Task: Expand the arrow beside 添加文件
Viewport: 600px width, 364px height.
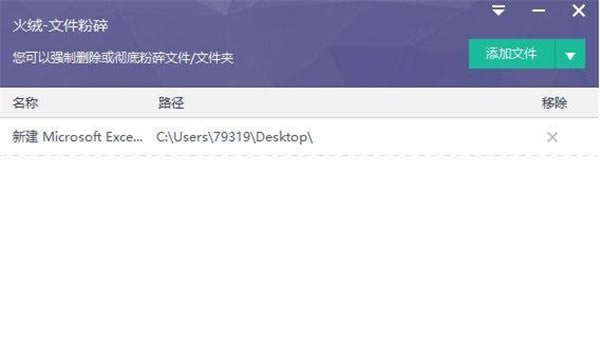Action: click(x=570, y=54)
